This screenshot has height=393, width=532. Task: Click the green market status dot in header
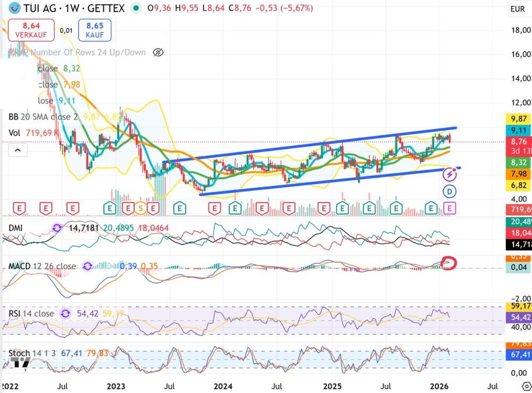(137, 9)
